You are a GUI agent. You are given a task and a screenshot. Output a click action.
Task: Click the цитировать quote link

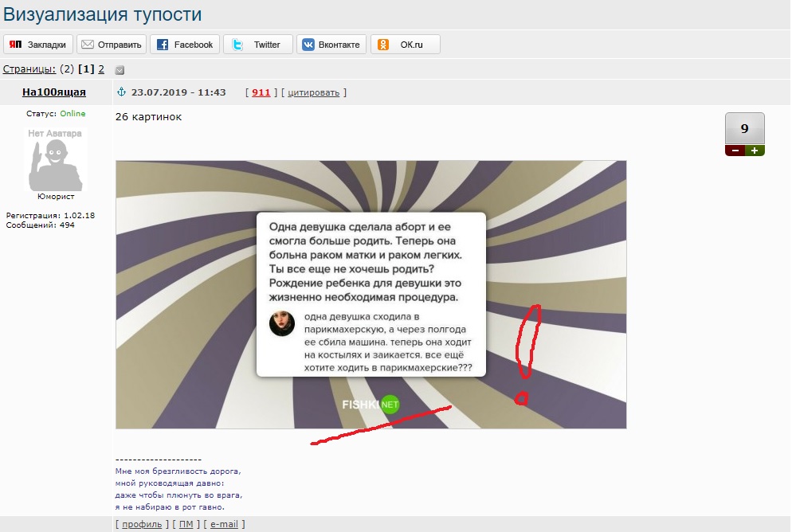(314, 92)
